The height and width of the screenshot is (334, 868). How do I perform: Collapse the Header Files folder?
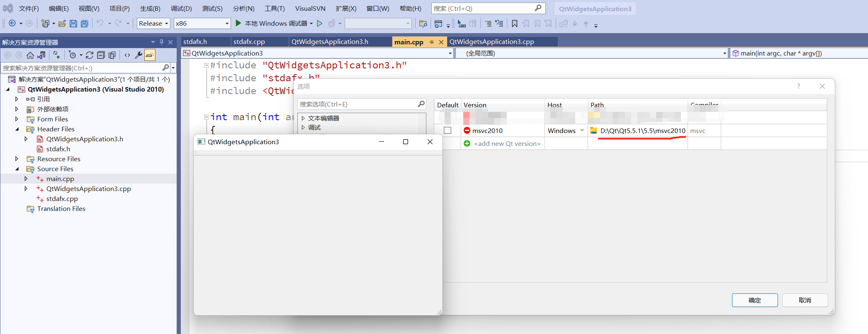[17, 129]
